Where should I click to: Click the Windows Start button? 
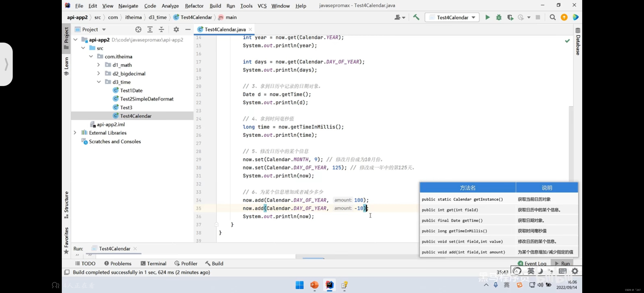click(299, 285)
